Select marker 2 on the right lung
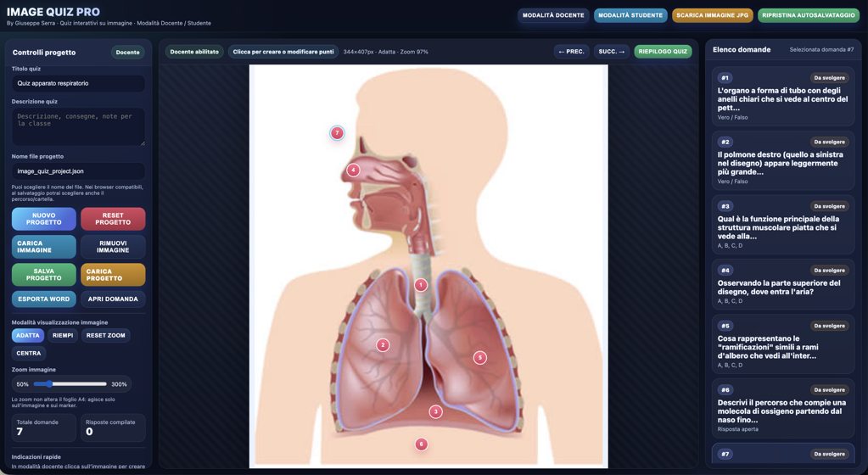The width and height of the screenshot is (868, 475). (x=383, y=345)
